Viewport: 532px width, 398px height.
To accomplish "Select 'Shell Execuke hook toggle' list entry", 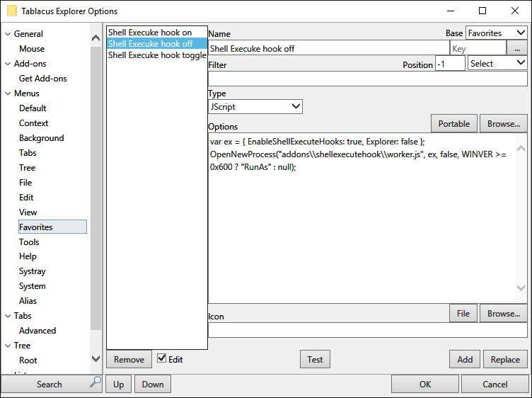I will coord(157,55).
